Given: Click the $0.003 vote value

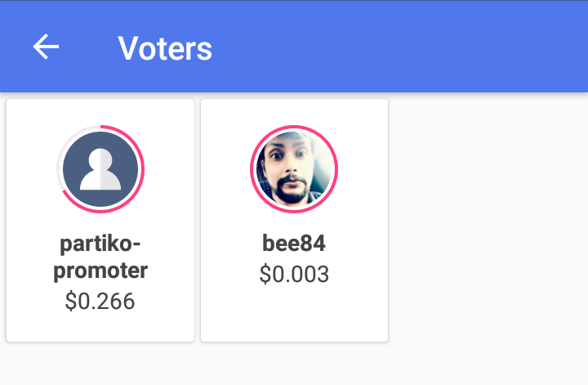Looking at the screenshot, I should pos(294,274).
